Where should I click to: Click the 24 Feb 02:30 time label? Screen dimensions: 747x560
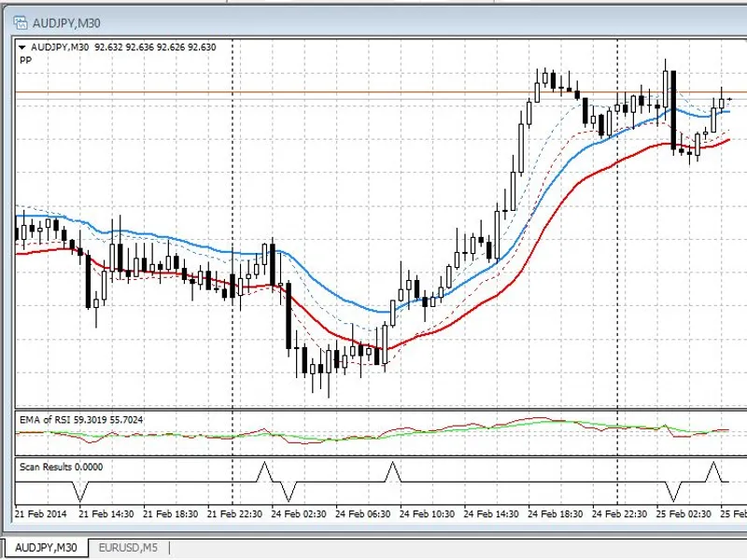[x=299, y=514]
